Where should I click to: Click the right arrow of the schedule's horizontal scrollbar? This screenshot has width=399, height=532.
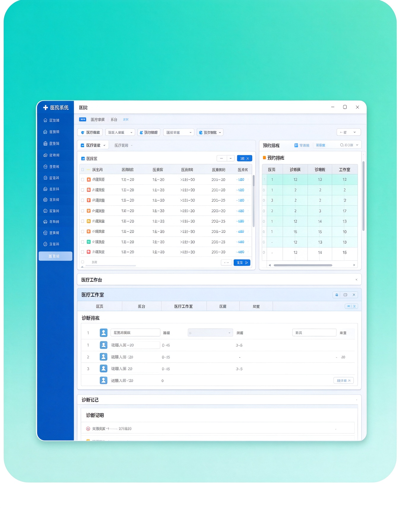pos(354,265)
